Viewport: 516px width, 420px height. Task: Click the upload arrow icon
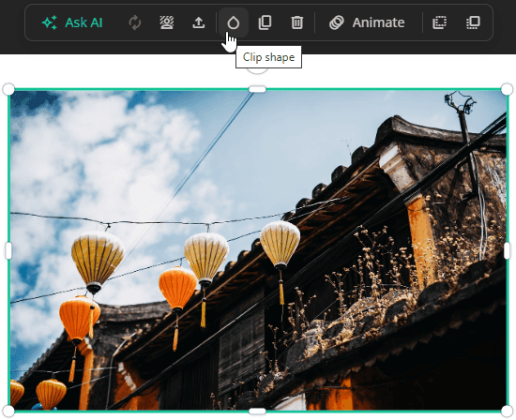199,22
